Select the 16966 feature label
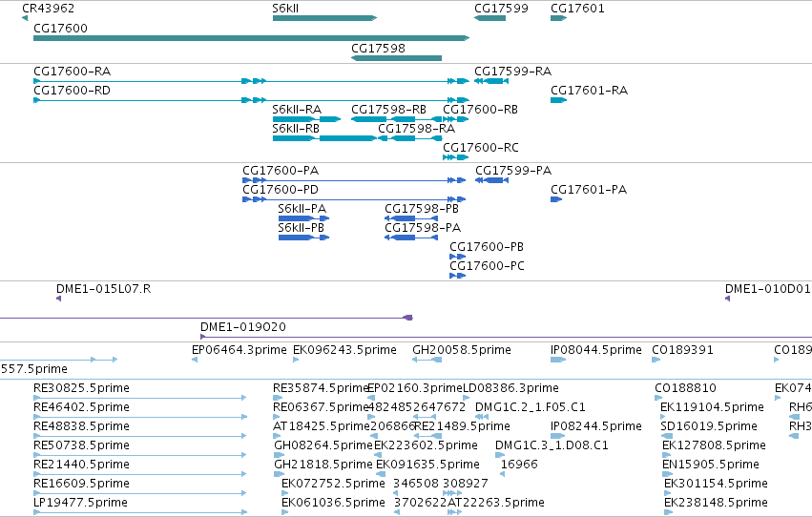The height and width of the screenshot is (517, 812). [x=519, y=465]
